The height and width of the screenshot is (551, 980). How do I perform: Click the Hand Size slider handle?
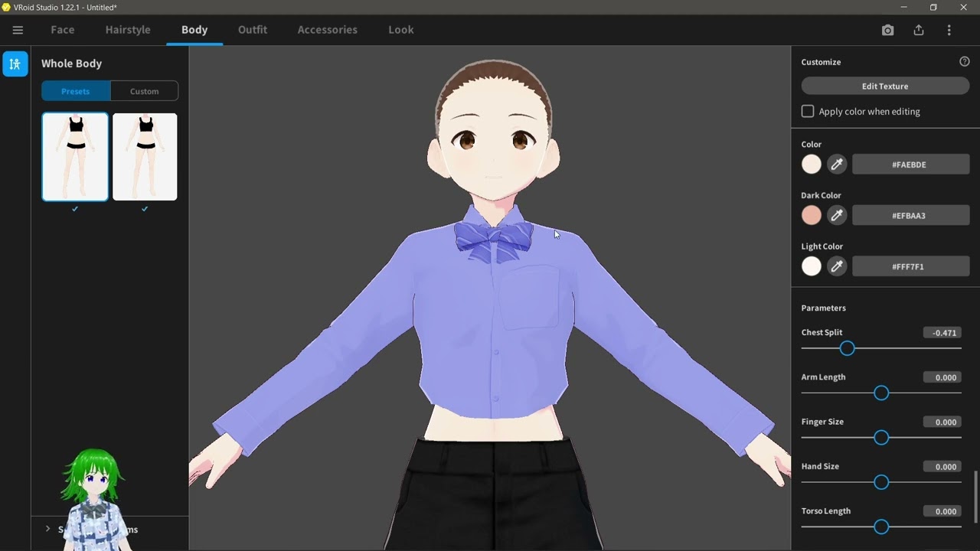pyautogui.click(x=881, y=482)
